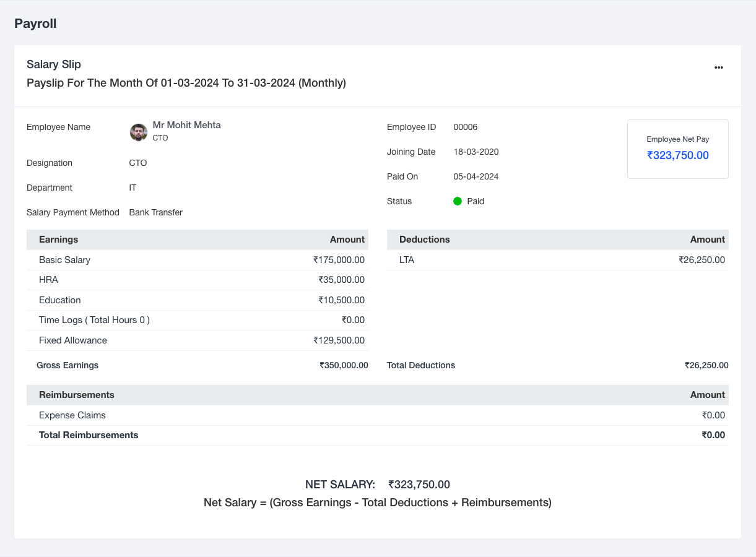The image size is (756, 557).
Task: Click the Time Logs total hours row
Action: 197,320
